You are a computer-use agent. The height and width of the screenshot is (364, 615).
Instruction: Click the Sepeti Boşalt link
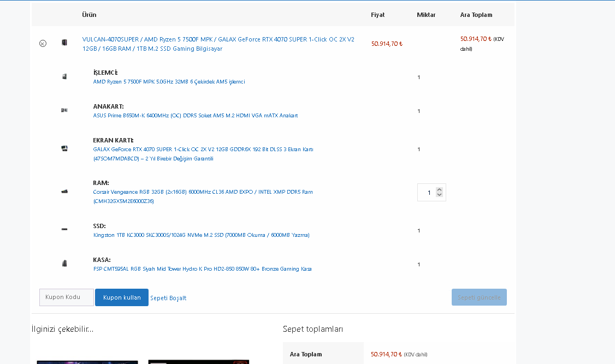168,298
